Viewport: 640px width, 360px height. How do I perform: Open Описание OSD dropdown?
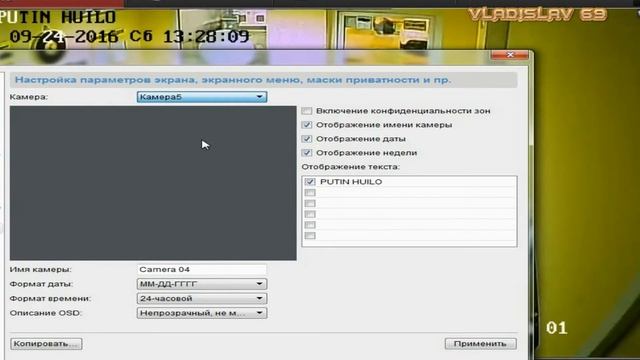point(202,313)
